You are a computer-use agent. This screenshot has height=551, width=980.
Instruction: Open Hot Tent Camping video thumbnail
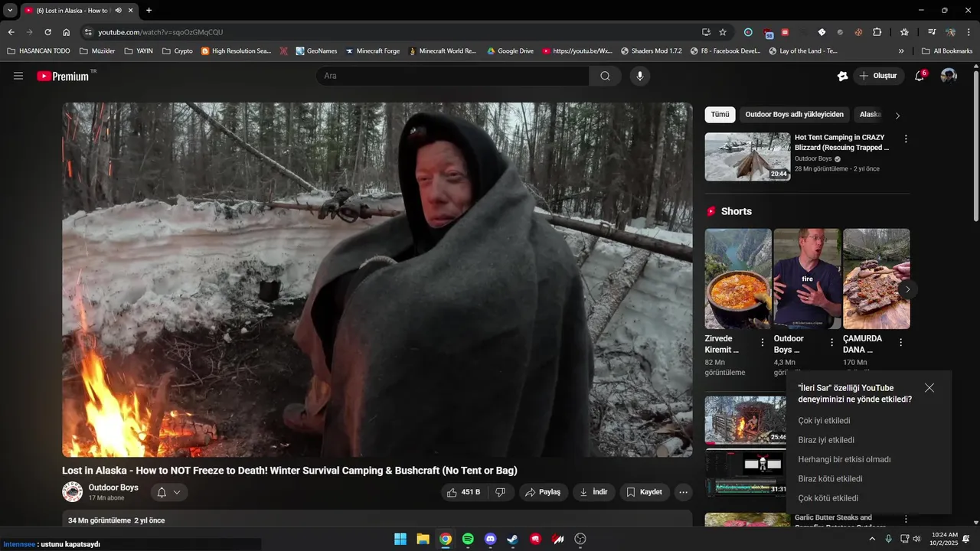[x=747, y=157]
